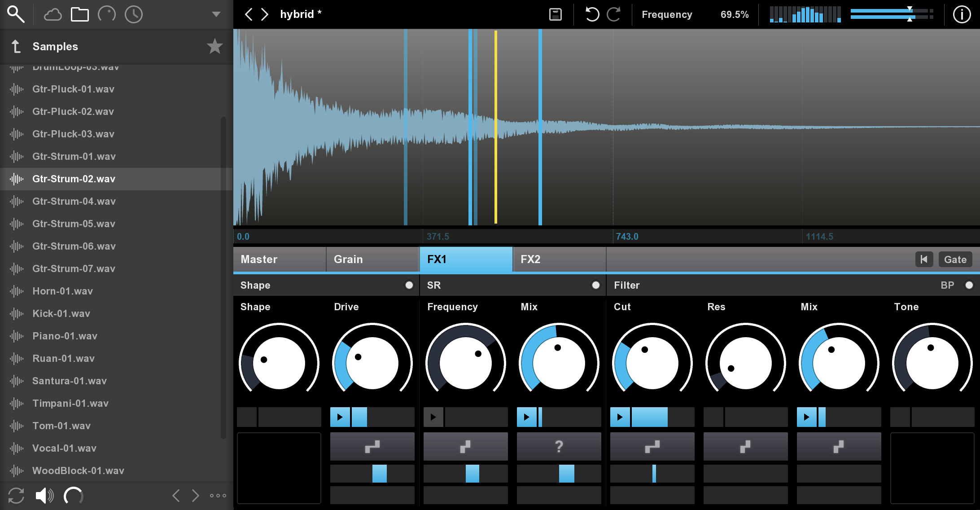
Task: Switch to the FX2 tab
Action: click(560, 259)
